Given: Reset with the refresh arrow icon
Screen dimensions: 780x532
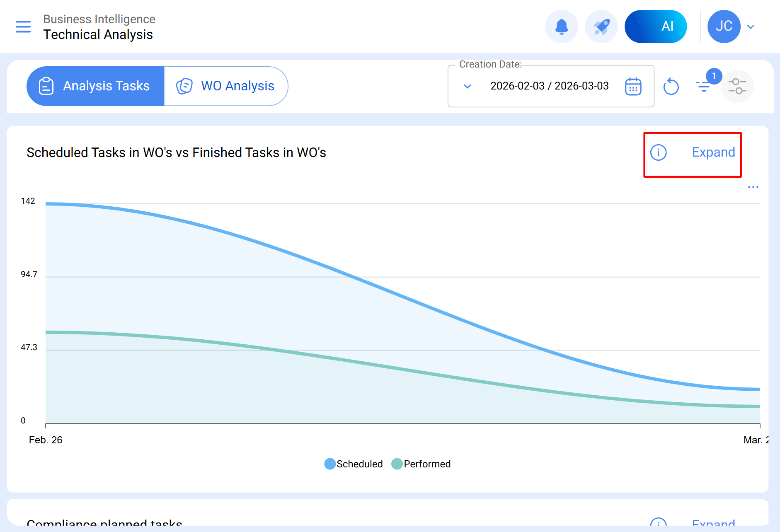Looking at the screenshot, I should pyautogui.click(x=671, y=87).
